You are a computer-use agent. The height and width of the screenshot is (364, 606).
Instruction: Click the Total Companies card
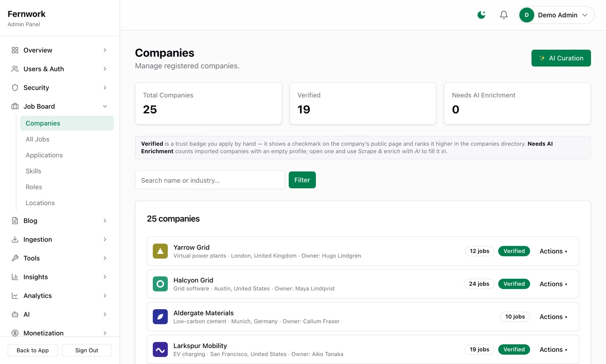(x=209, y=104)
